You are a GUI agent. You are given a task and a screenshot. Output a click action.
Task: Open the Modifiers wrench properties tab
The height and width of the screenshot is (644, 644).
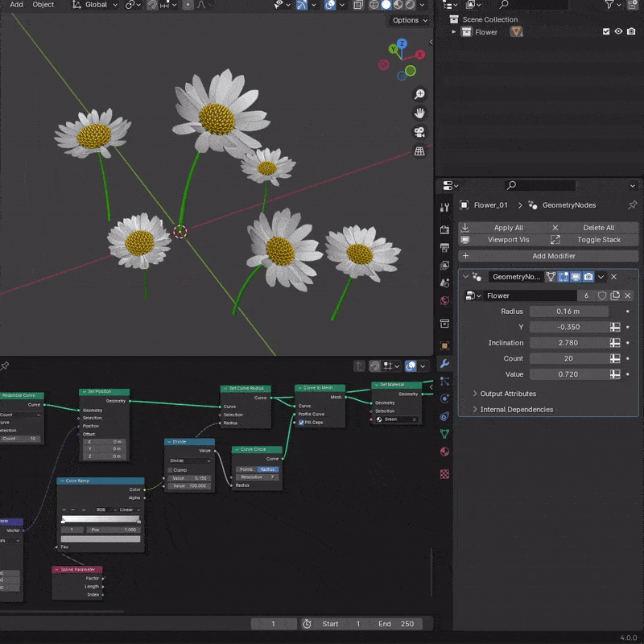[x=444, y=364]
